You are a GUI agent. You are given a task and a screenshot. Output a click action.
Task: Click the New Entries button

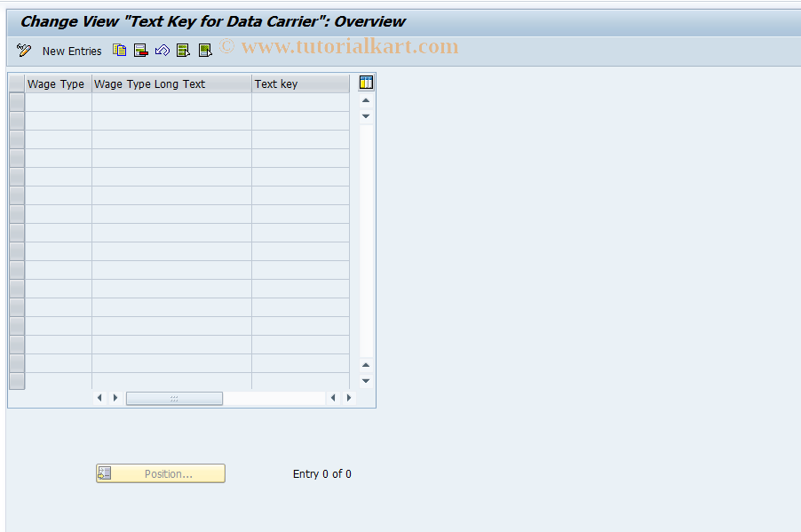pos(72,52)
